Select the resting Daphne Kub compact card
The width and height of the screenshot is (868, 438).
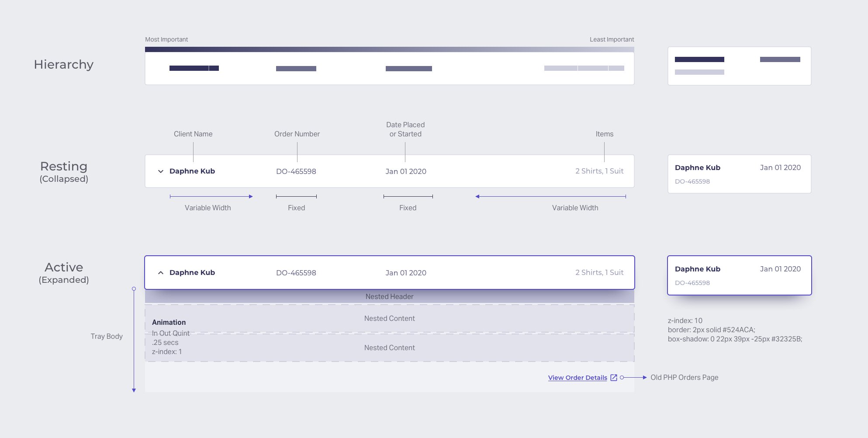tap(739, 174)
